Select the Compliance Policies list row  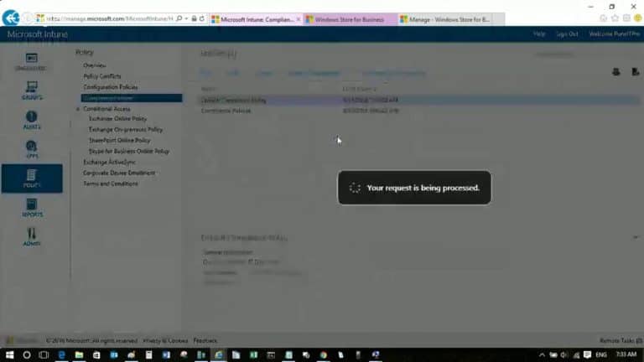[x=419, y=111]
